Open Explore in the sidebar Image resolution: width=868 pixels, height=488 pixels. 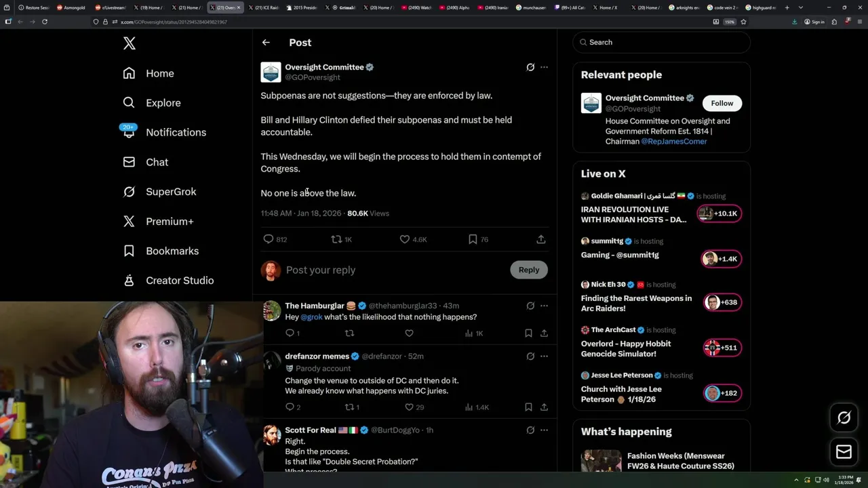pos(152,103)
